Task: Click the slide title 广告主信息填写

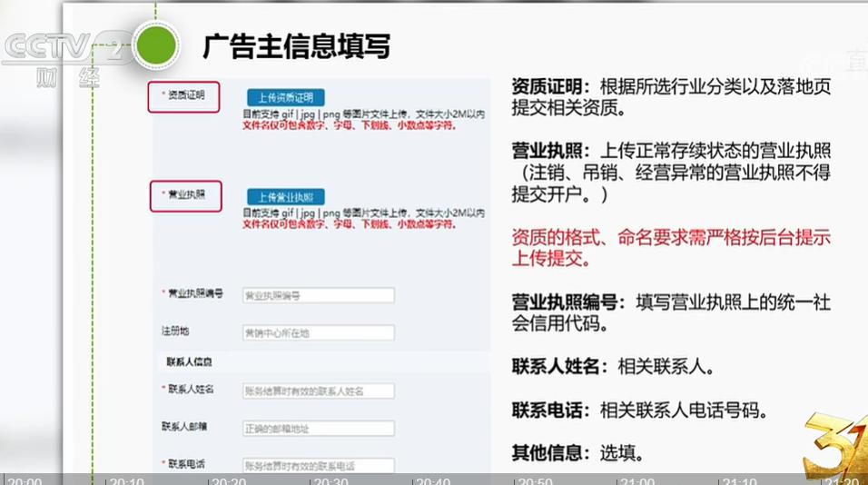Action: [296, 46]
